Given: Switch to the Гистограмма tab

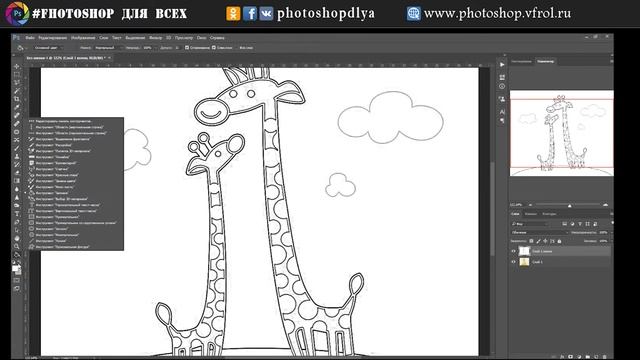Looking at the screenshot, I should [x=522, y=62].
